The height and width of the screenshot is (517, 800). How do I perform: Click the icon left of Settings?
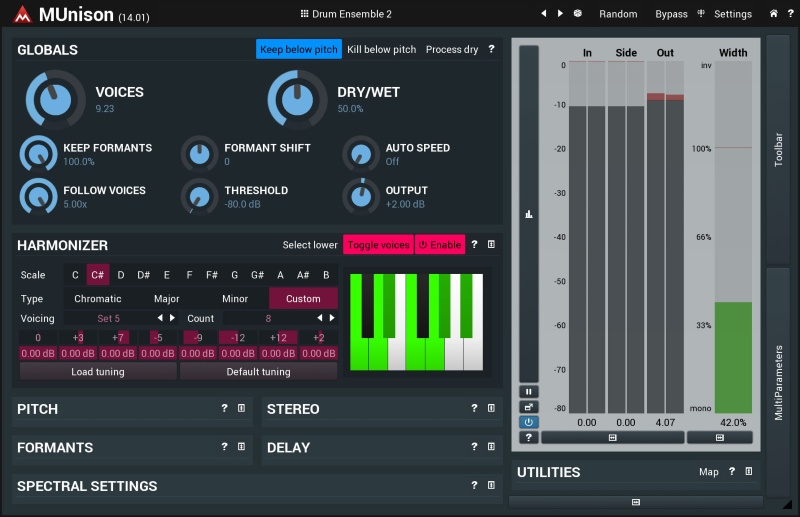(701, 13)
